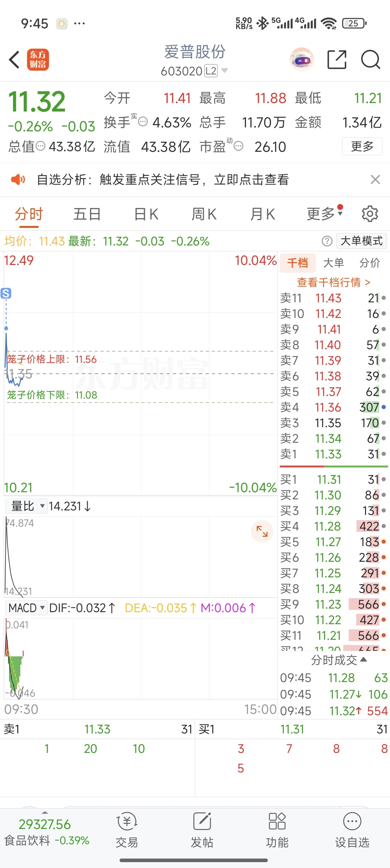Open the AI robot assistant avatar

pyautogui.click(x=301, y=59)
